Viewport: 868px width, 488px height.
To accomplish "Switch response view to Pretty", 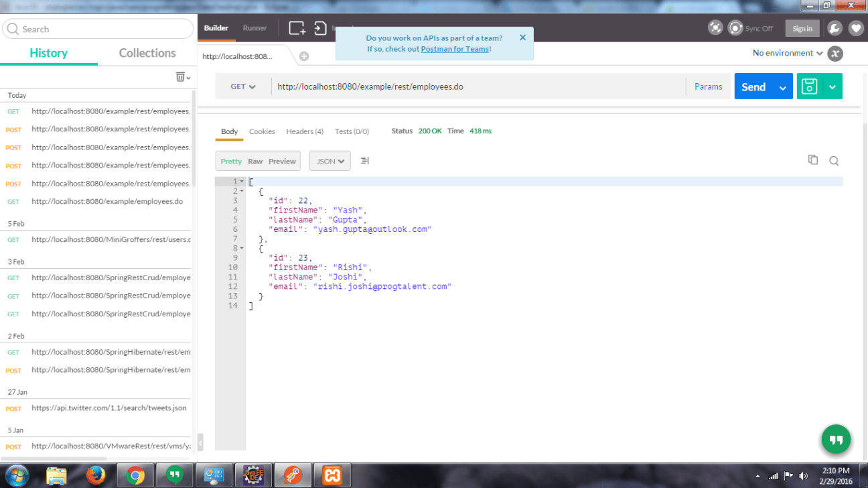I will coord(231,161).
